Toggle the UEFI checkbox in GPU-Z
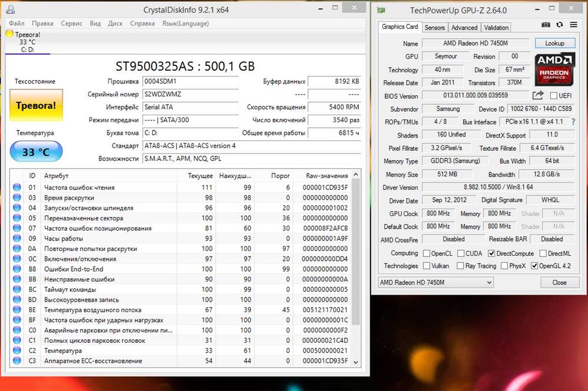The height and width of the screenshot is (391, 588). (553, 96)
